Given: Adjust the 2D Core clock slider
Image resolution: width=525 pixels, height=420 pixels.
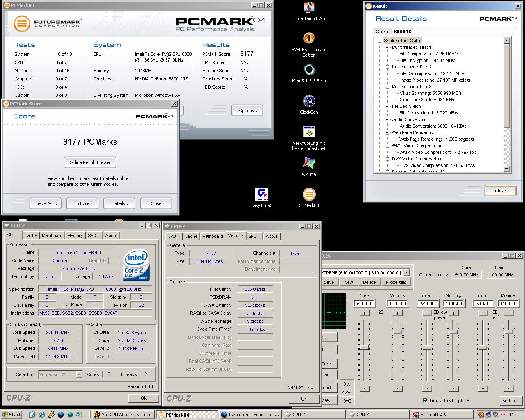Looking at the screenshot, I should pos(364,347).
